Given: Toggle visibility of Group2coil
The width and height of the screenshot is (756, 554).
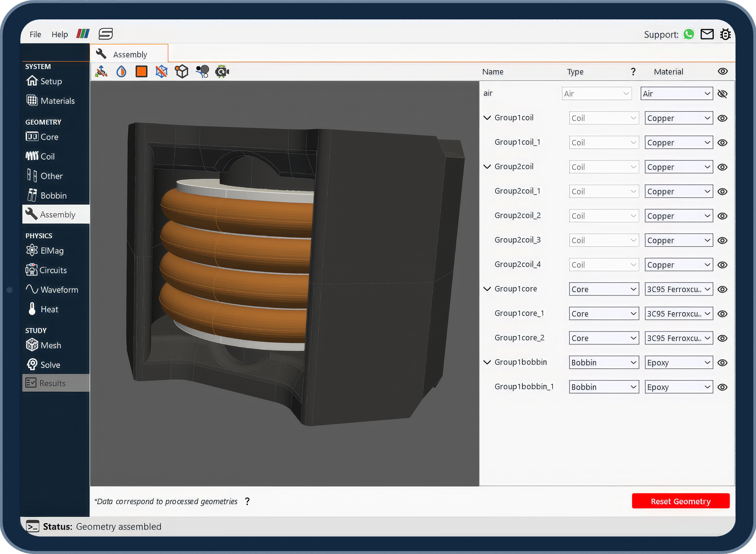Looking at the screenshot, I should (x=722, y=167).
